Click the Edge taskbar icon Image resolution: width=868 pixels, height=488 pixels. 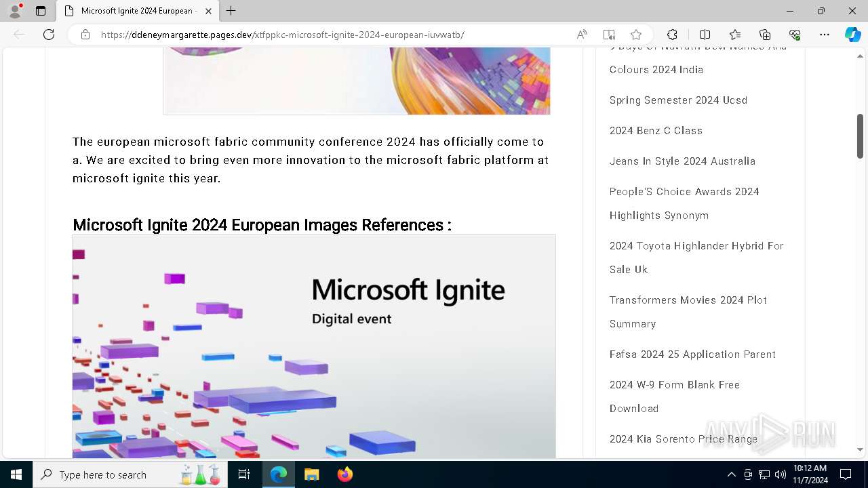point(279,474)
